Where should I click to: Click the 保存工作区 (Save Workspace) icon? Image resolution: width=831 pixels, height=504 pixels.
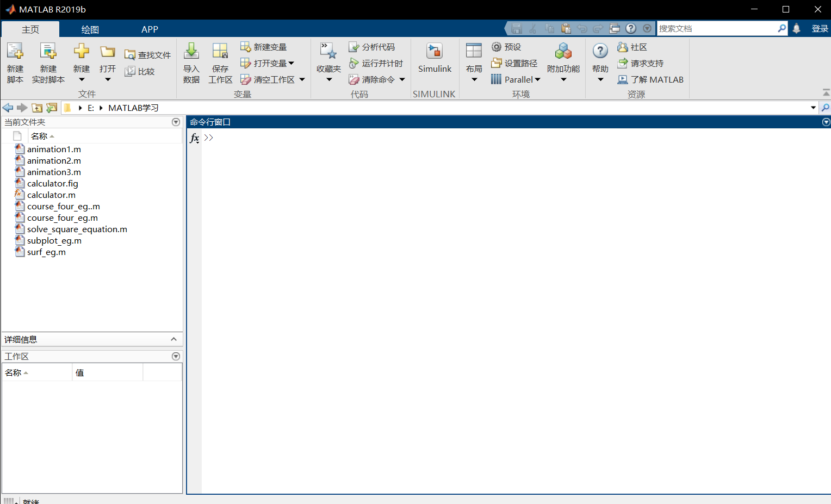220,51
